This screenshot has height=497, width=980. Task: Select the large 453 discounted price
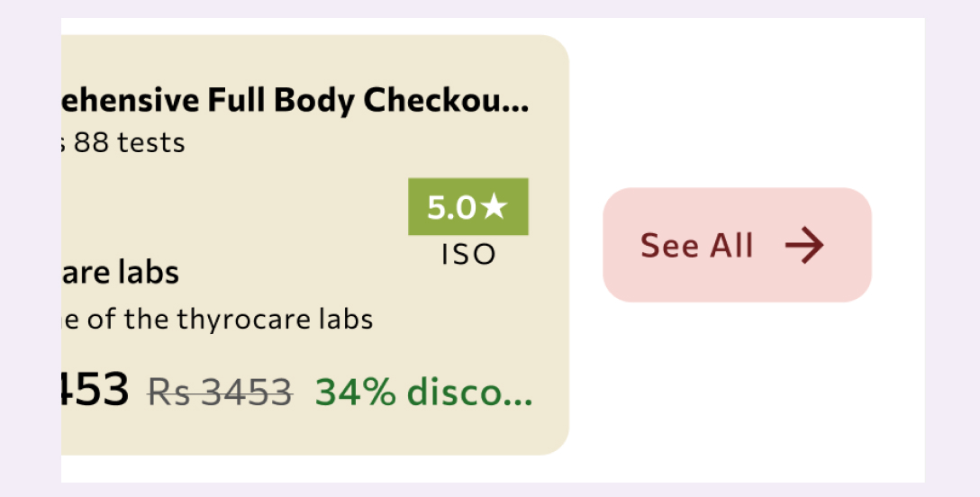pos(95,388)
